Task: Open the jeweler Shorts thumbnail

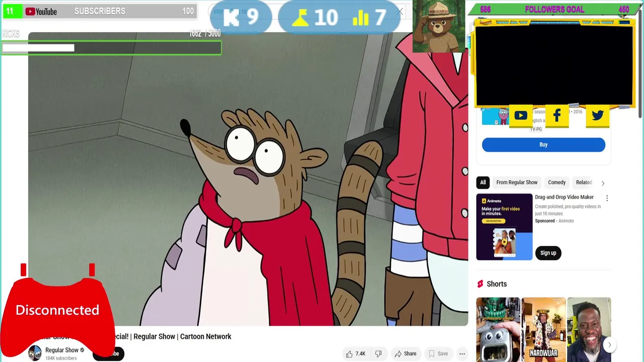Action: point(498,329)
